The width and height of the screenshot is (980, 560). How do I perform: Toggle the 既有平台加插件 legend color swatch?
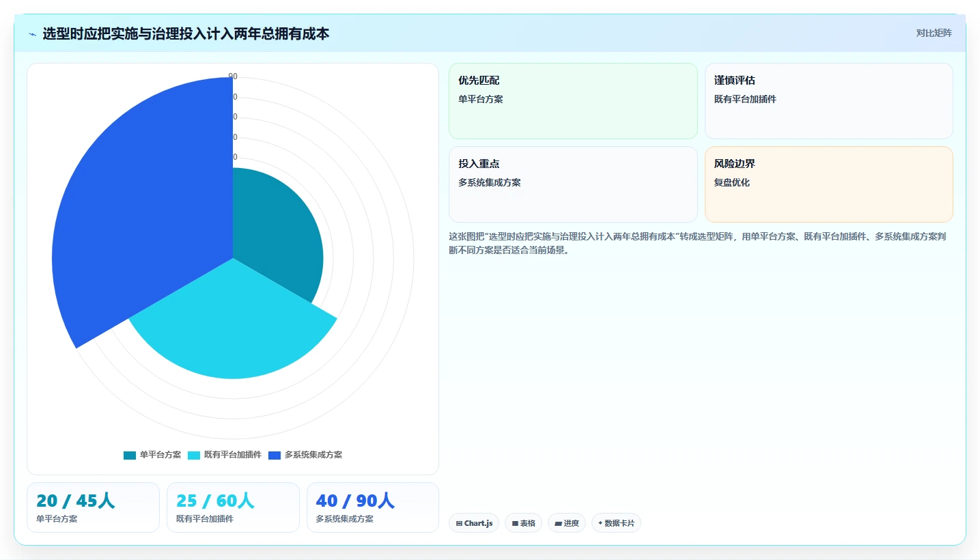pos(194,455)
